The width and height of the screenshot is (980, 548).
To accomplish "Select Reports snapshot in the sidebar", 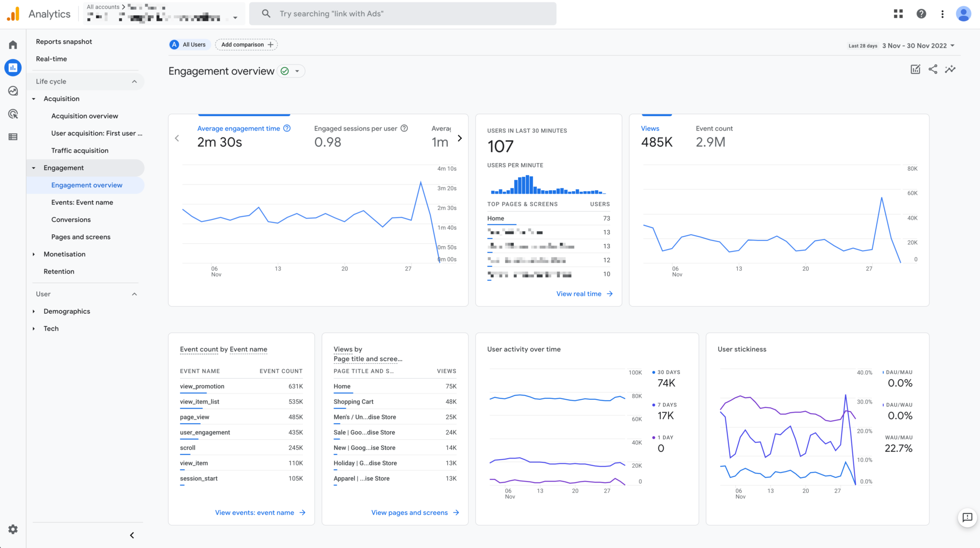I will pyautogui.click(x=64, y=42).
